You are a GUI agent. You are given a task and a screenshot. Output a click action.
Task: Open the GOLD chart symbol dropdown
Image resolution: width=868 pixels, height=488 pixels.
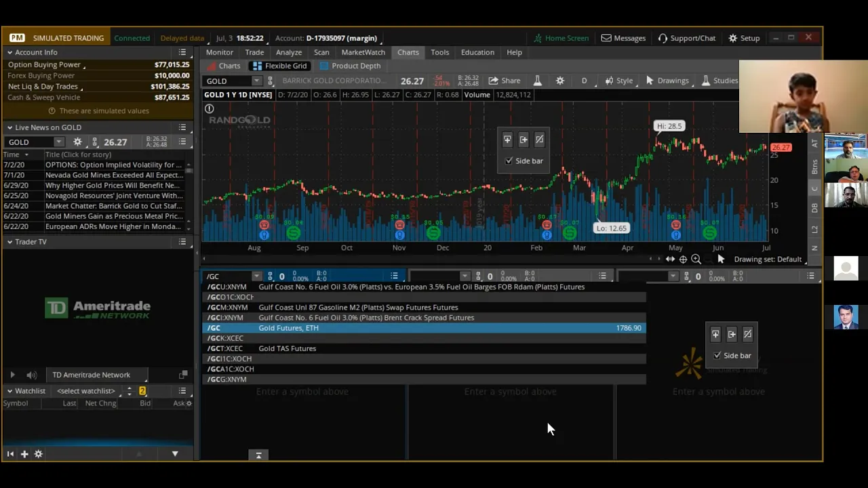click(256, 81)
